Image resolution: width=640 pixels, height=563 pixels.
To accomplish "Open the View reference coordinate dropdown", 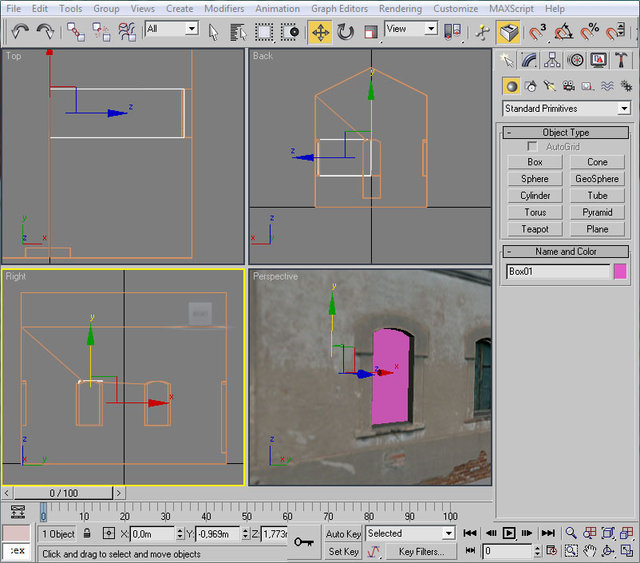I will tap(411, 30).
